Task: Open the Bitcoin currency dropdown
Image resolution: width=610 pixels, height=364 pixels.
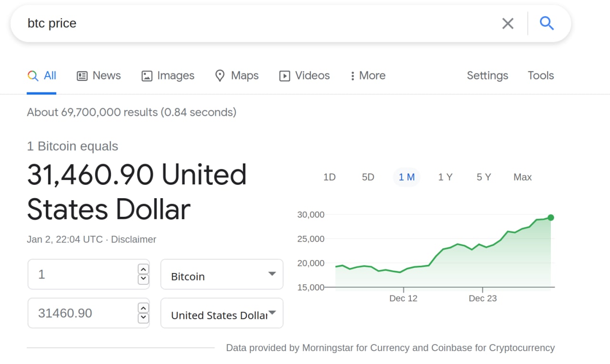Action: click(x=222, y=274)
